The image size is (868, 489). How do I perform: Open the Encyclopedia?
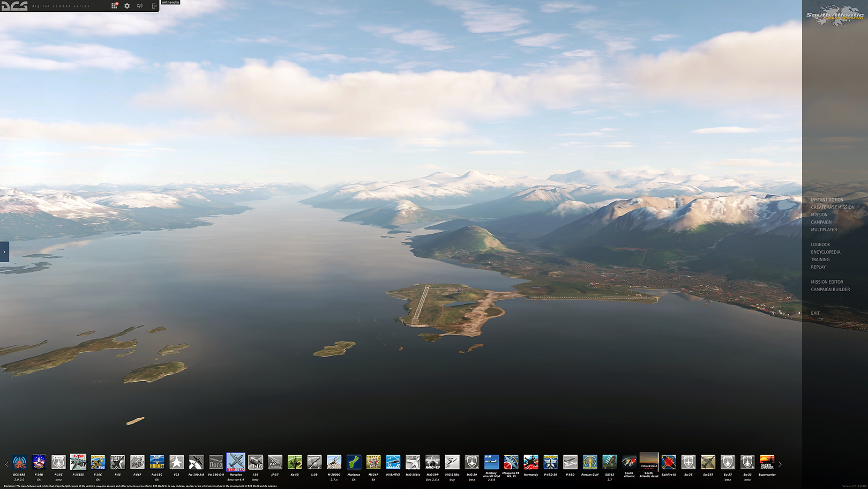pyautogui.click(x=826, y=253)
